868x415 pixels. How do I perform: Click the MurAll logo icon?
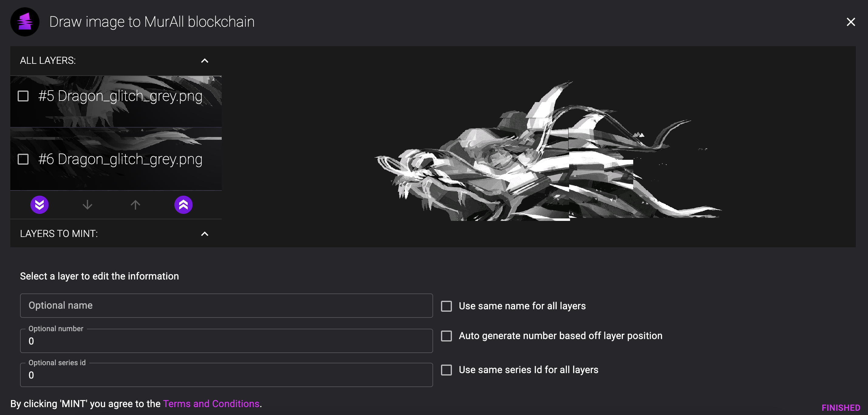pyautogui.click(x=25, y=22)
